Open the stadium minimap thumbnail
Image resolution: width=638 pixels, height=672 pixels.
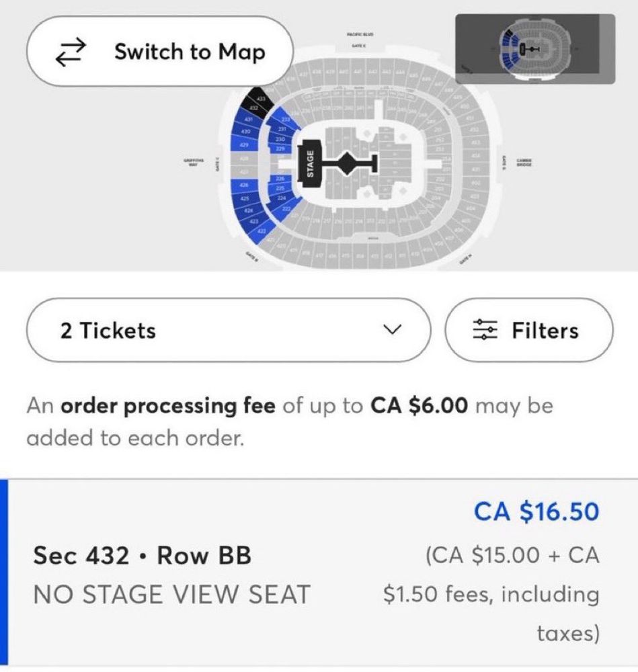pyautogui.click(x=534, y=50)
